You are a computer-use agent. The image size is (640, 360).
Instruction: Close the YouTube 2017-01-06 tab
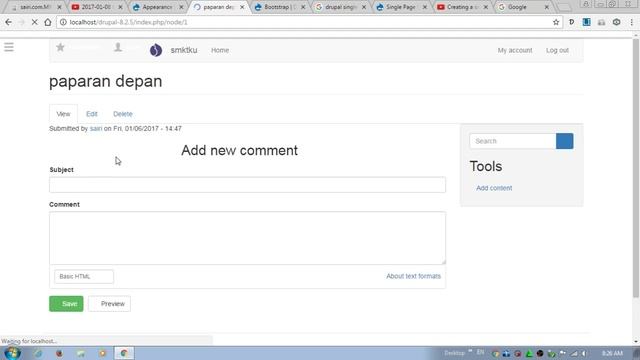coord(120,7)
